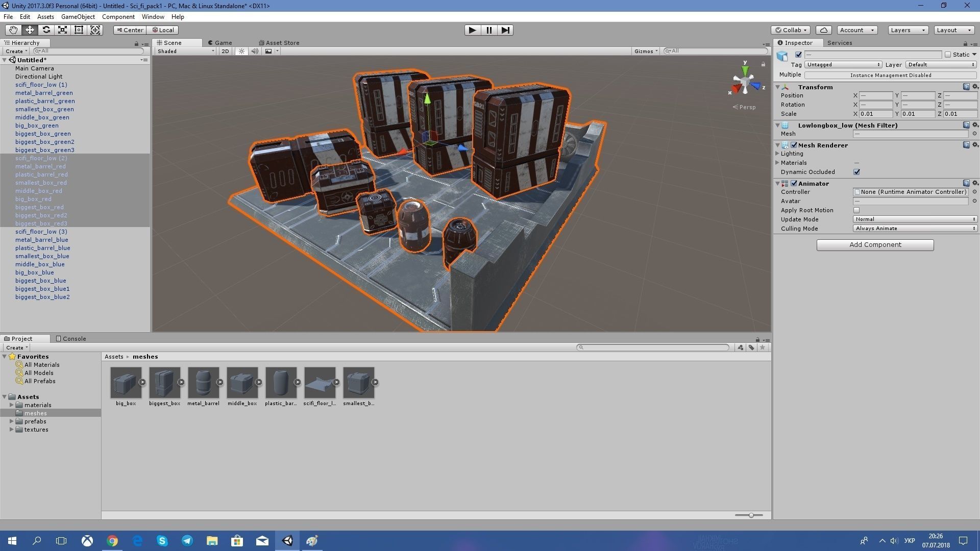Search by Label icon in Project
Image resolution: width=980 pixels, height=551 pixels.
click(751, 347)
